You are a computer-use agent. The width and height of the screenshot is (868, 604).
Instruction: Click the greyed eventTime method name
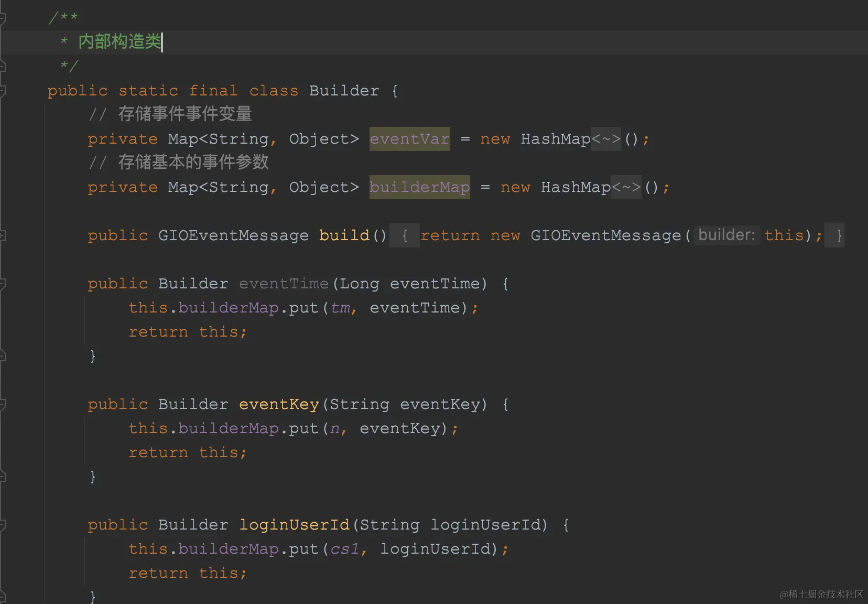tap(284, 284)
